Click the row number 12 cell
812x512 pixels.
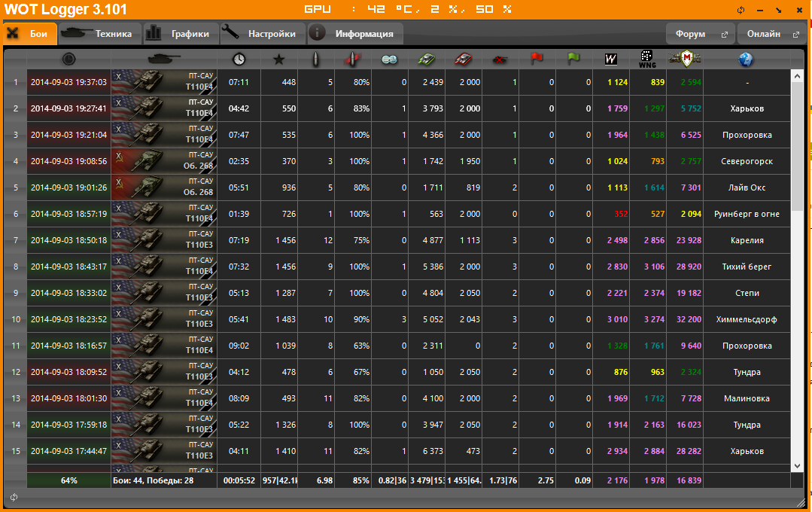[x=16, y=372]
